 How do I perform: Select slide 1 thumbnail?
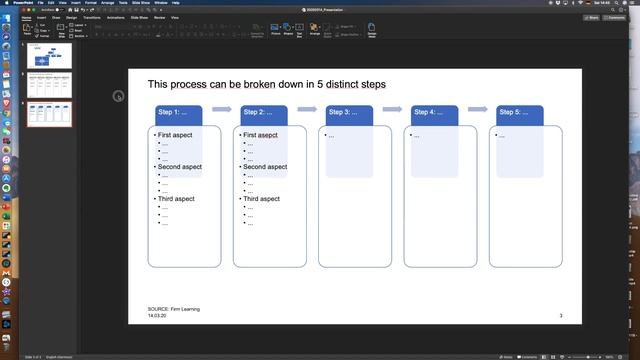tap(49, 56)
